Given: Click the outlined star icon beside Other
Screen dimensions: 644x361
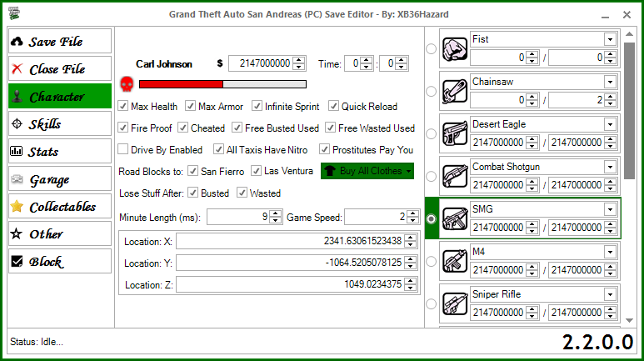Looking at the screenshot, I should [x=17, y=233].
